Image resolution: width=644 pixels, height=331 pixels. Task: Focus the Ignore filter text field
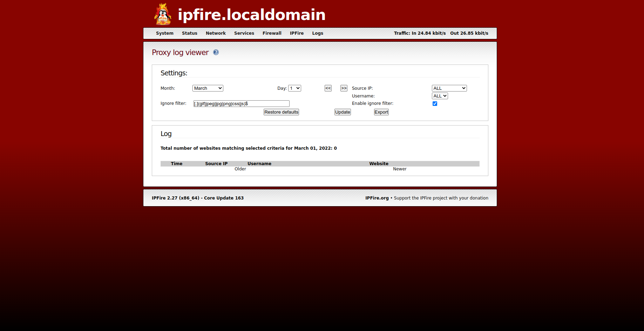pyautogui.click(x=242, y=104)
